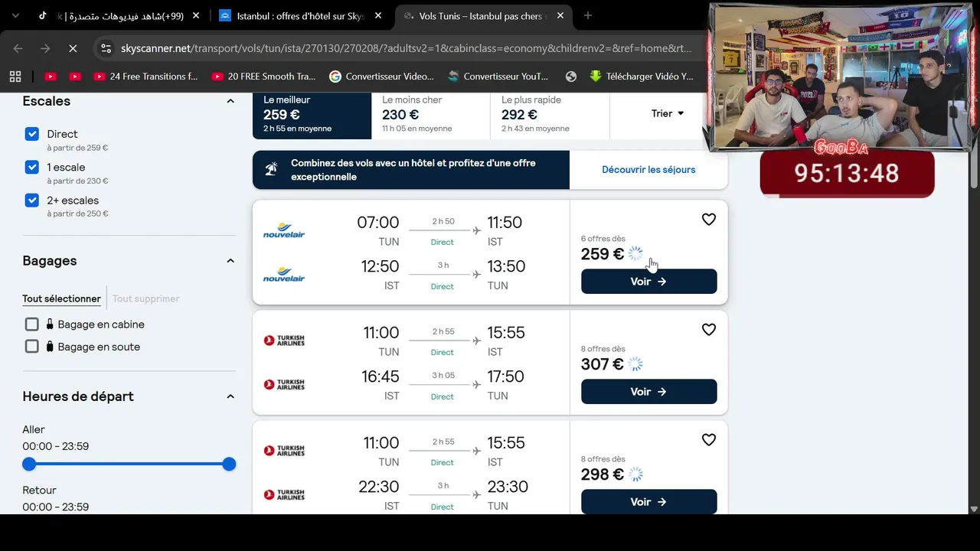Uncheck the Direct flights checkbox
This screenshot has width=980, height=551.
32,134
